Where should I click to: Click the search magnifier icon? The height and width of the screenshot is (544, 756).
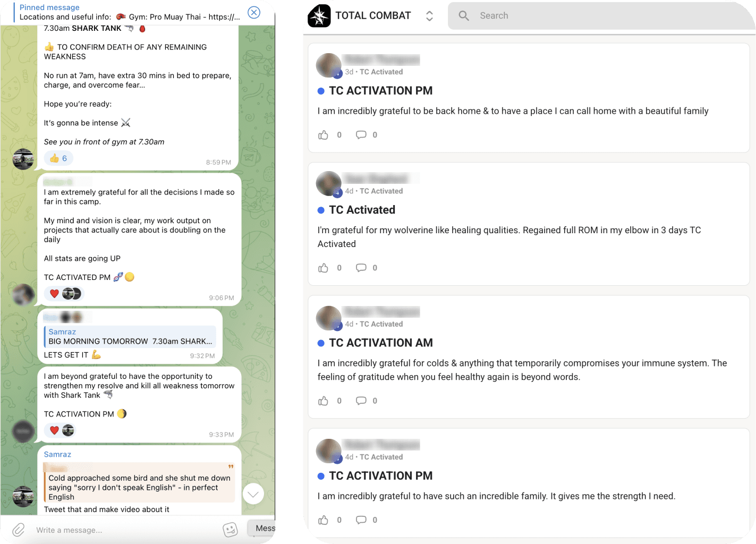click(x=464, y=16)
